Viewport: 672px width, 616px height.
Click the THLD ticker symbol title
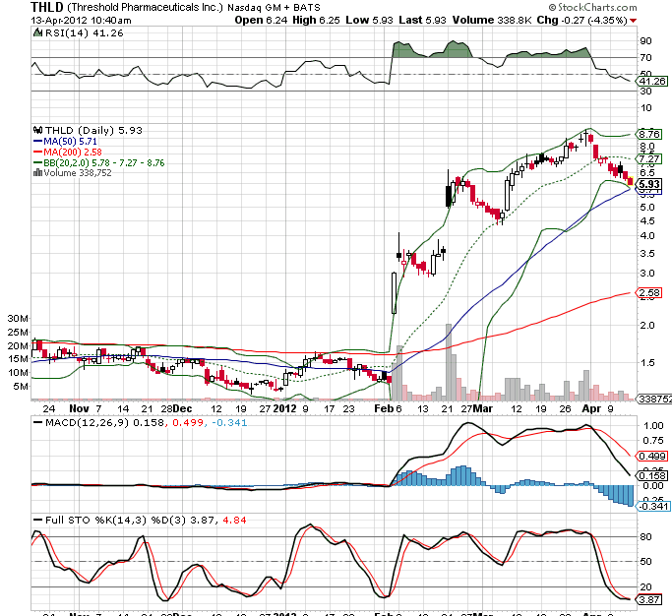[x=47, y=7]
